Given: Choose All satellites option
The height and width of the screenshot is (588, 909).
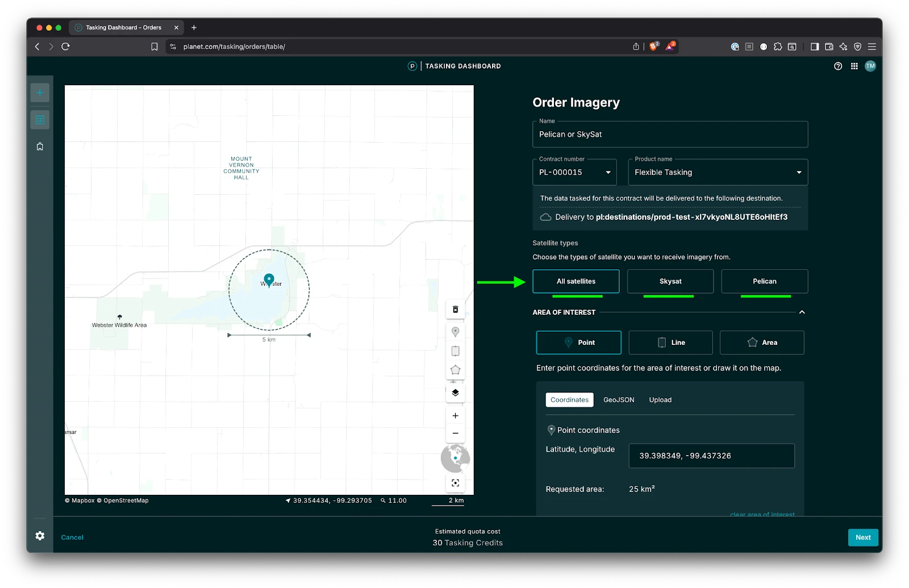Looking at the screenshot, I should pos(576,281).
